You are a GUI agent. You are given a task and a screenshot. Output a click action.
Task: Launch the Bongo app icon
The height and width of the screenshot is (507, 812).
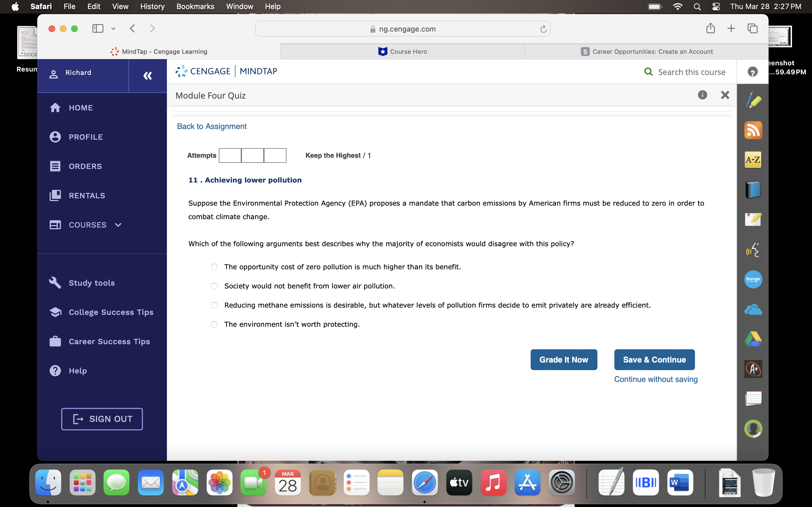(x=753, y=279)
